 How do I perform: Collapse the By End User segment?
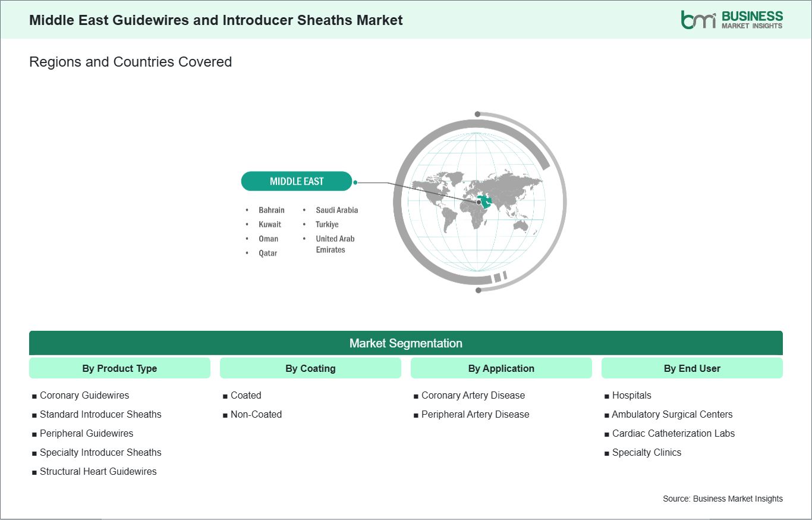pyautogui.click(x=692, y=368)
